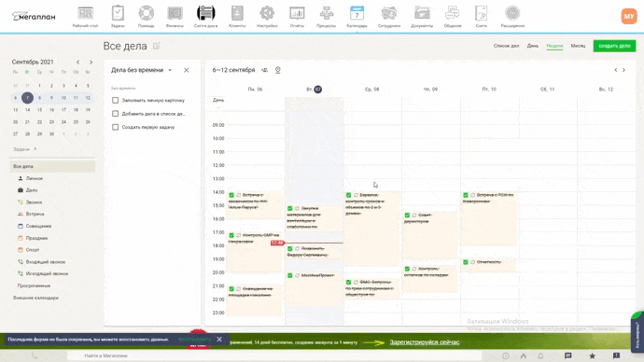Image resolution: width=644 pixels, height=362 pixels.
Task: Click the Зарегистрируйся сейчас link
Action: (425, 341)
